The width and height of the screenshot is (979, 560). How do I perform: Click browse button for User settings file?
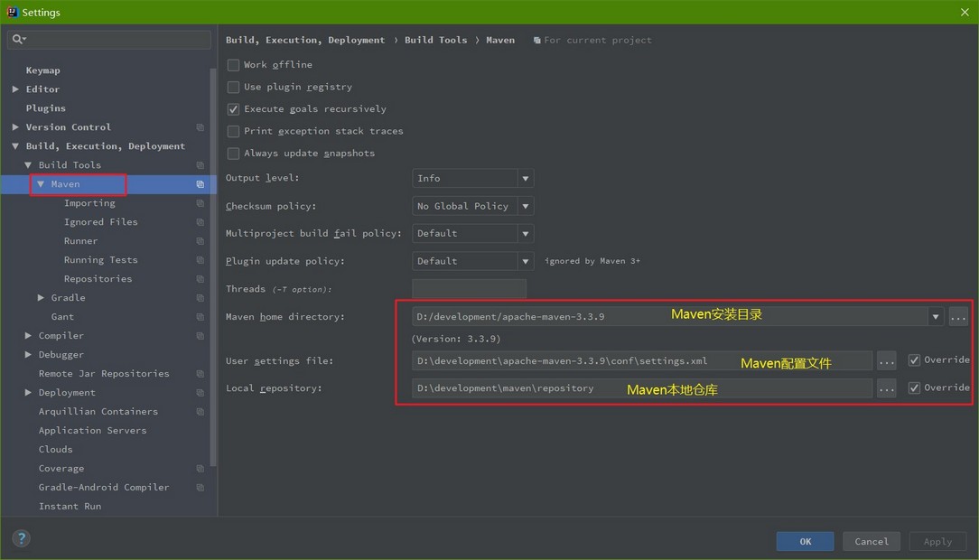click(x=887, y=360)
